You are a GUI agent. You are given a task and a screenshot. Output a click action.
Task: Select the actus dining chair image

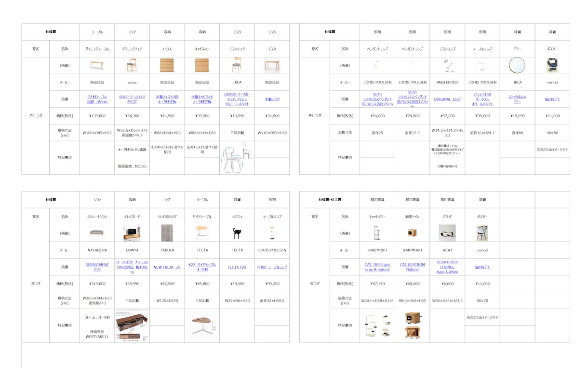(132, 65)
